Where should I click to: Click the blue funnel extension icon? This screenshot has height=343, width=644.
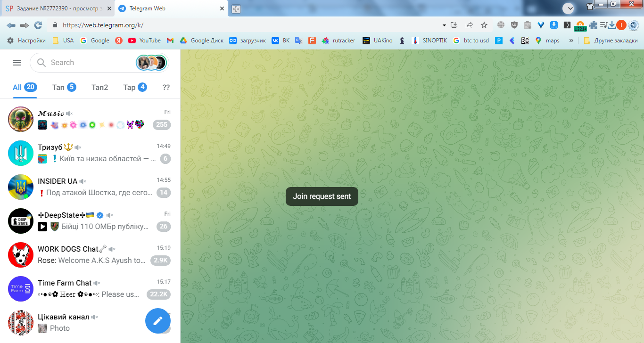(x=541, y=25)
